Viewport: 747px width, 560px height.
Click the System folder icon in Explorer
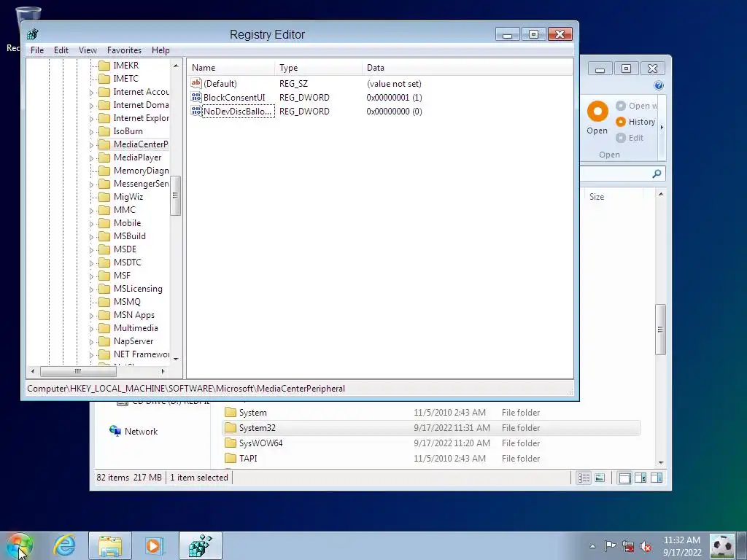click(231, 413)
